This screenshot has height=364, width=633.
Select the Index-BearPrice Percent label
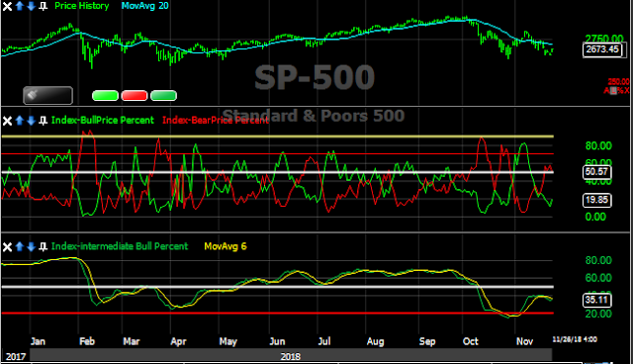pyautogui.click(x=216, y=121)
